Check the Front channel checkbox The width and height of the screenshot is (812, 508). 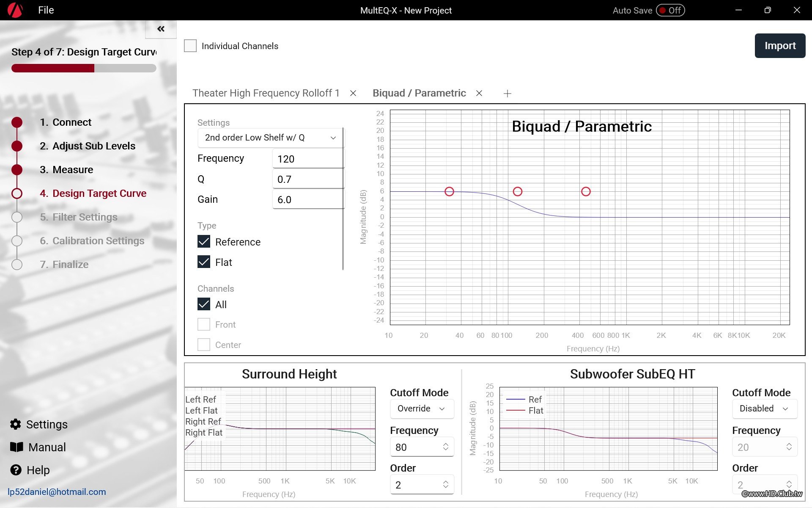[x=204, y=325]
